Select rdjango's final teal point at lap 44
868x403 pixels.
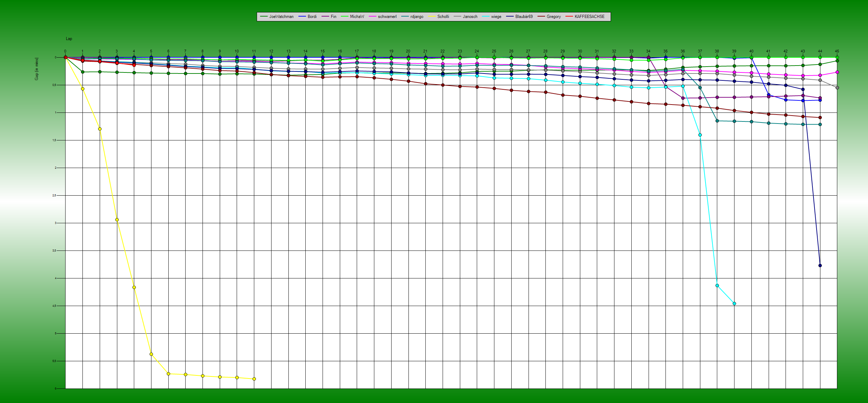pos(820,125)
